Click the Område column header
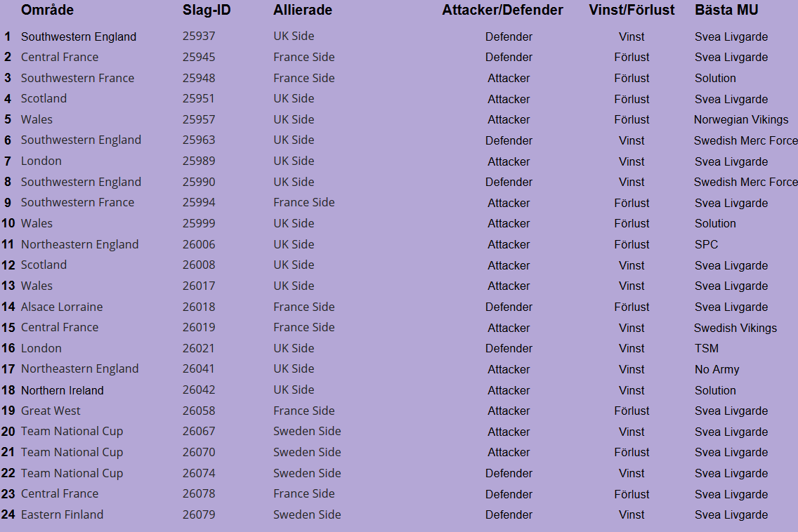The width and height of the screenshot is (798, 532). coord(47,10)
